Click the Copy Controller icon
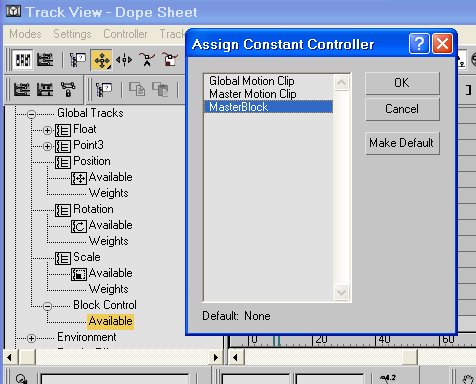The width and height of the screenshot is (476, 384). (137, 89)
